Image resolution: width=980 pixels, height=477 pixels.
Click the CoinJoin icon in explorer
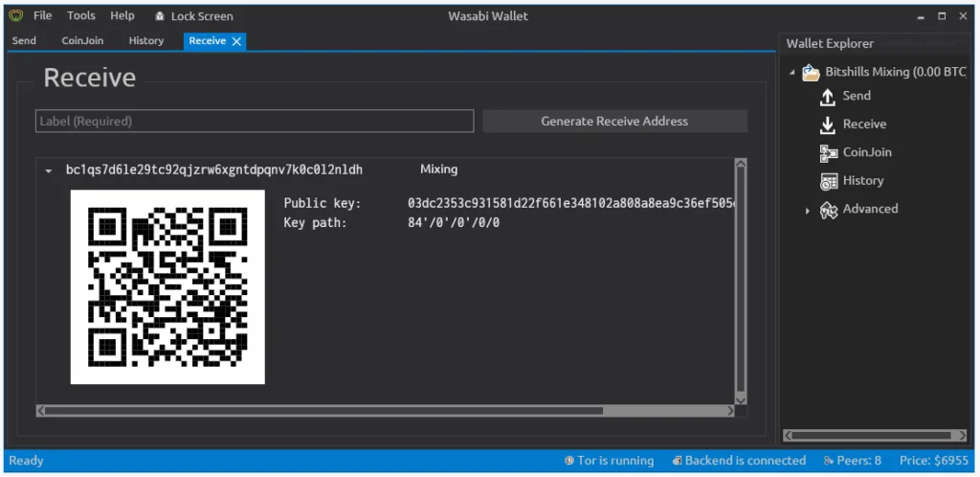coord(829,153)
